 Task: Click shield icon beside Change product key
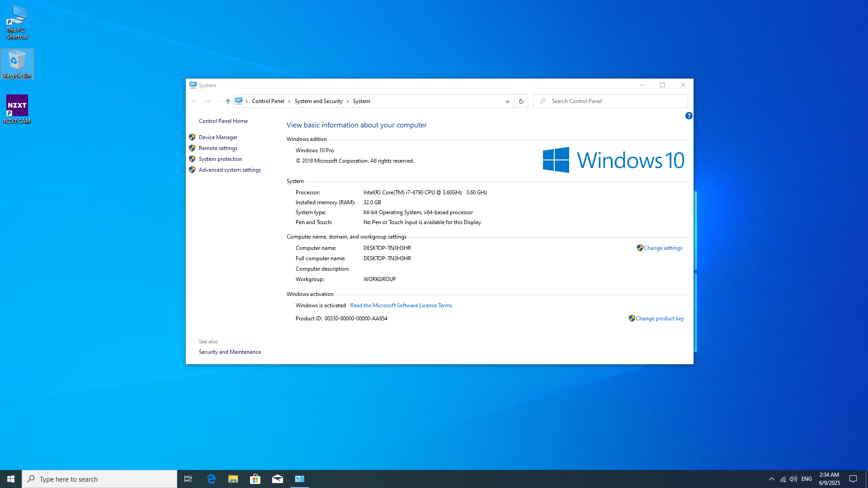click(x=632, y=319)
